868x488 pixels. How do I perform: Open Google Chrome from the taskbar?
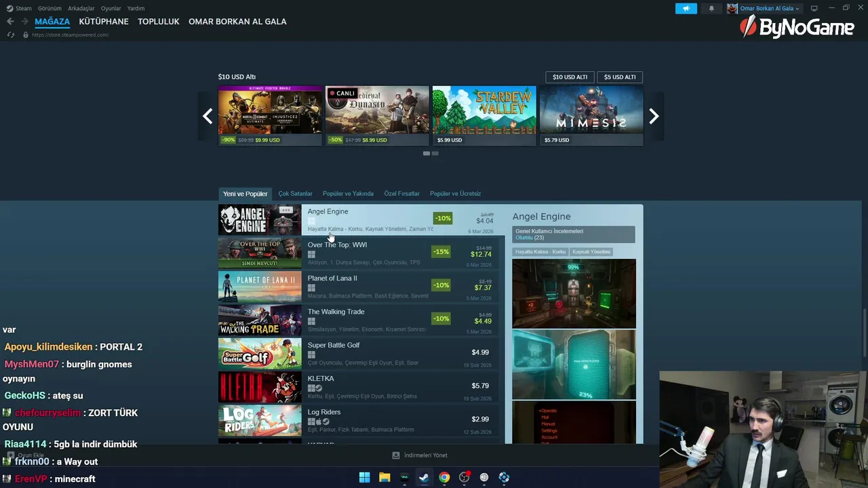coord(444,477)
